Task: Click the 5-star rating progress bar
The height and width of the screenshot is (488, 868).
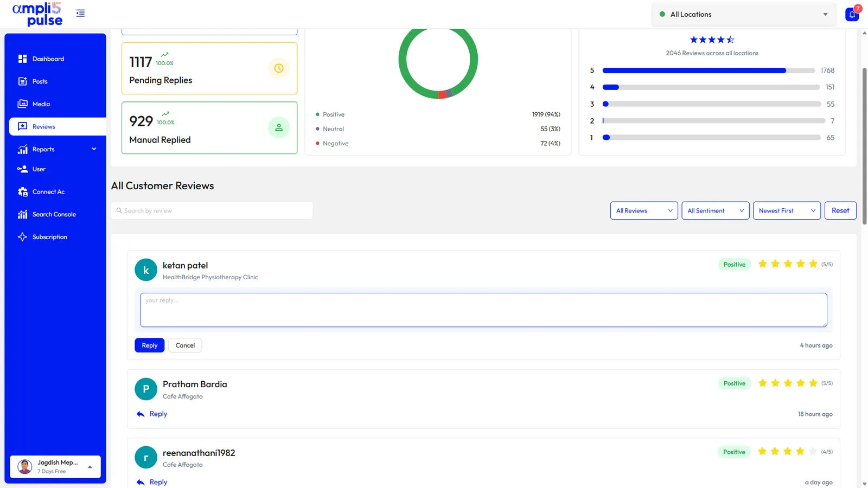Action: (x=709, y=70)
